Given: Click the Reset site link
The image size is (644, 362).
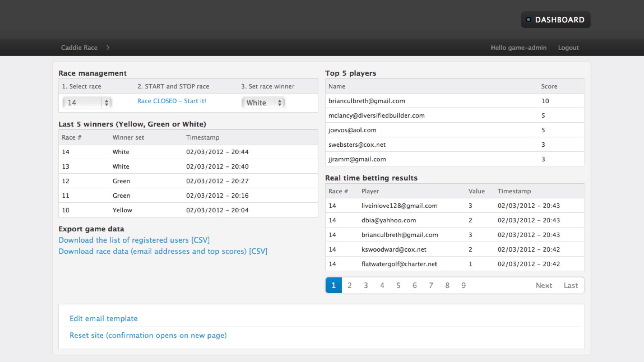Looking at the screenshot, I should 148,335.
